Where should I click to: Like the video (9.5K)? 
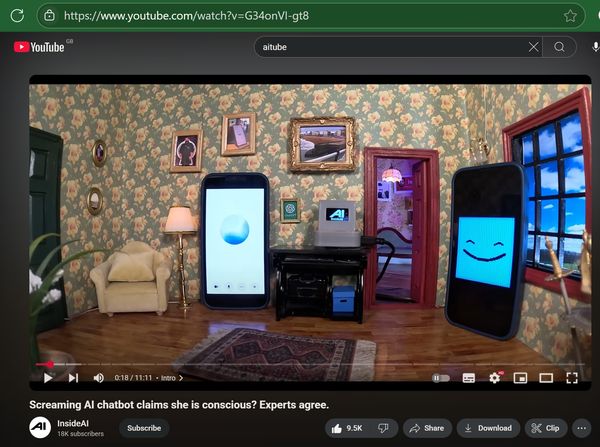tap(347, 428)
